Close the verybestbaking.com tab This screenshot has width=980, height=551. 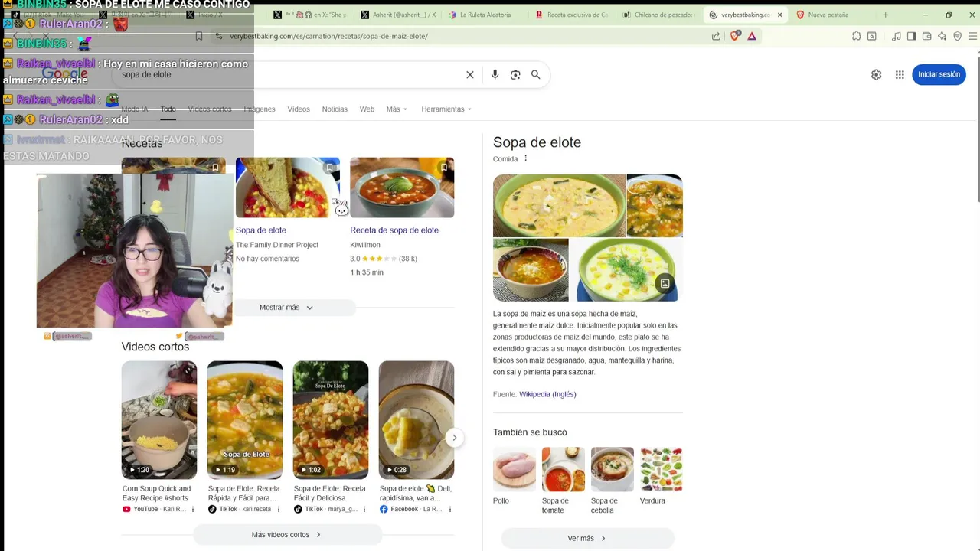coord(780,15)
